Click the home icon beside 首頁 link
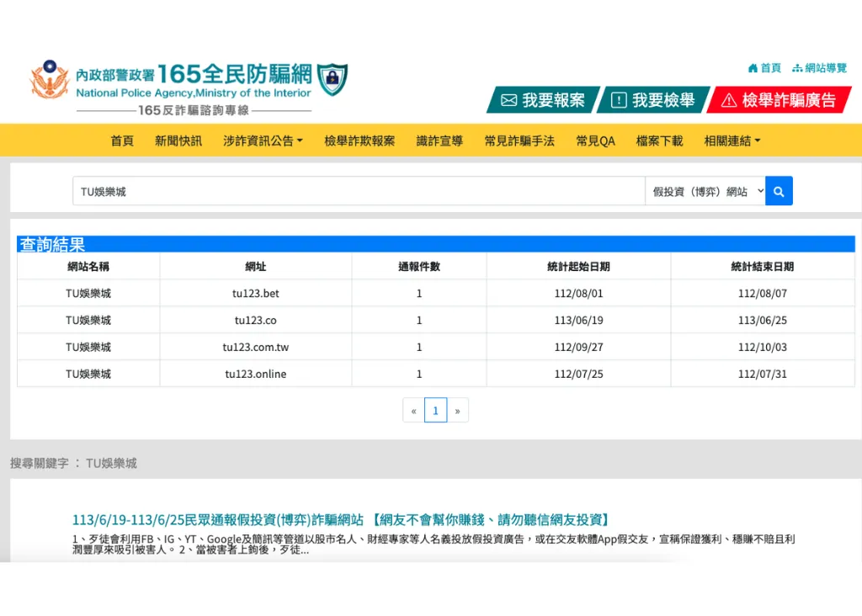The image size is (862, 616). [x=754, y=67]
